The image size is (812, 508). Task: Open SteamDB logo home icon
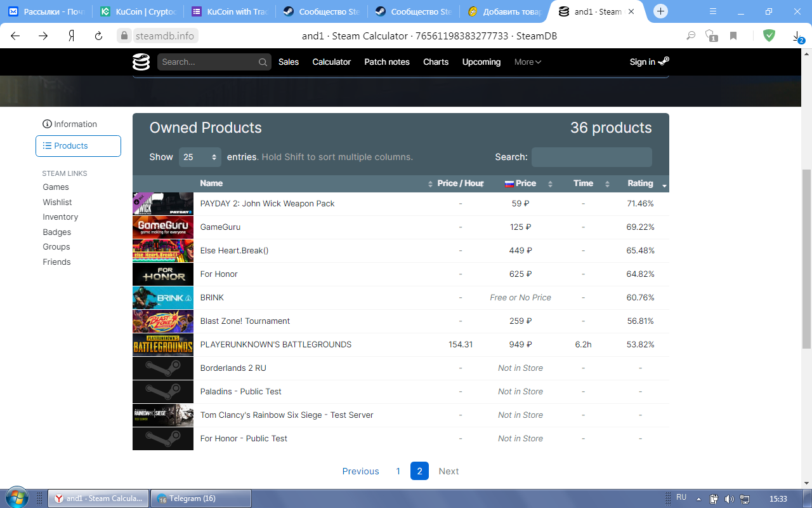141,62
